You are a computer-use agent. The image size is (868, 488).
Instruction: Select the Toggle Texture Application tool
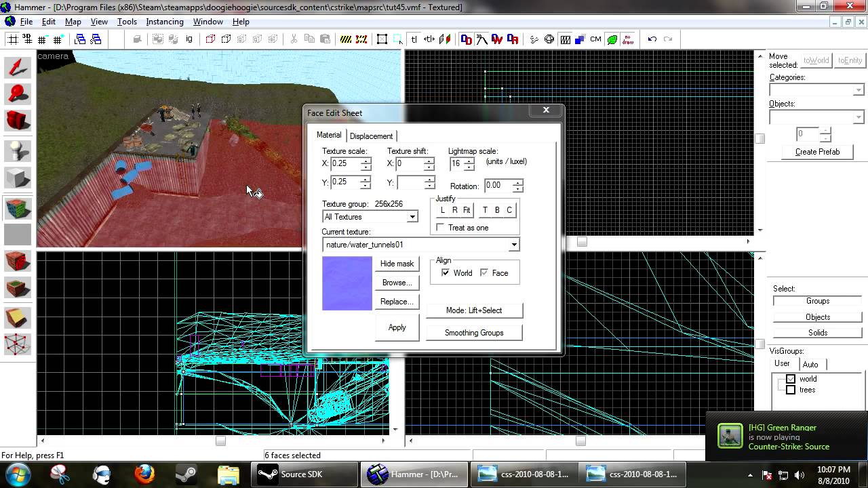click(18, 208)
